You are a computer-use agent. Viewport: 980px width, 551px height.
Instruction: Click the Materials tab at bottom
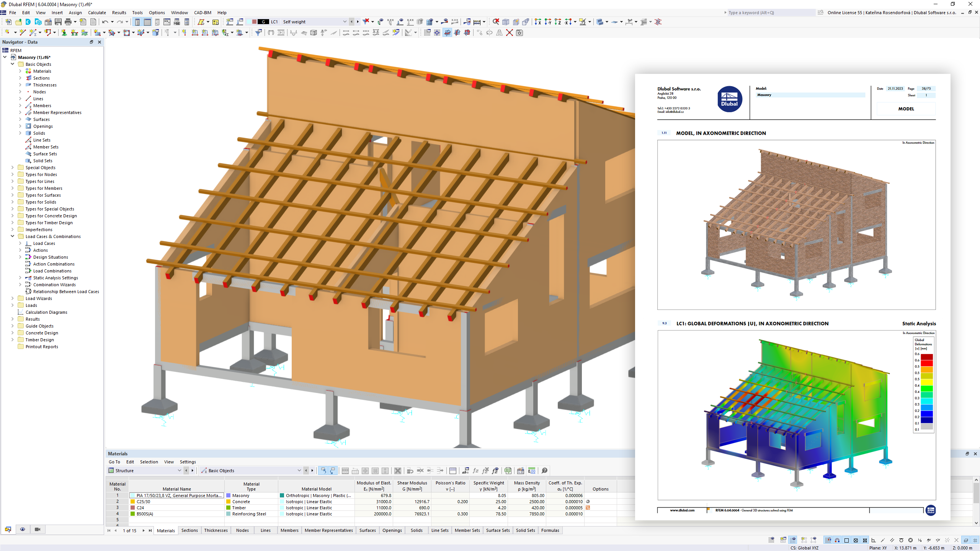[x=166, y=530]
